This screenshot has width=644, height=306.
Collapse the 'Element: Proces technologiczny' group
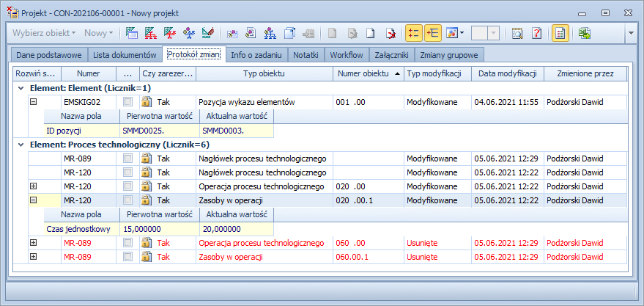(x=21, y=145)
